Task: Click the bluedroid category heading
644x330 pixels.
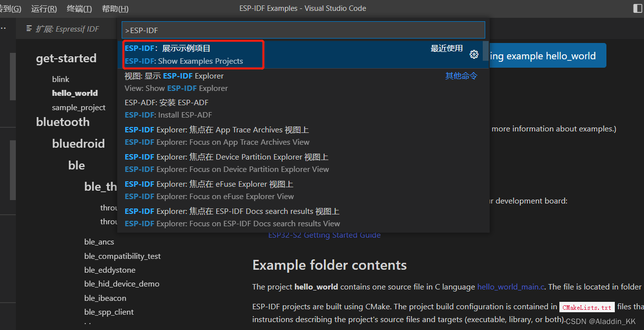Action: (79, 144)
